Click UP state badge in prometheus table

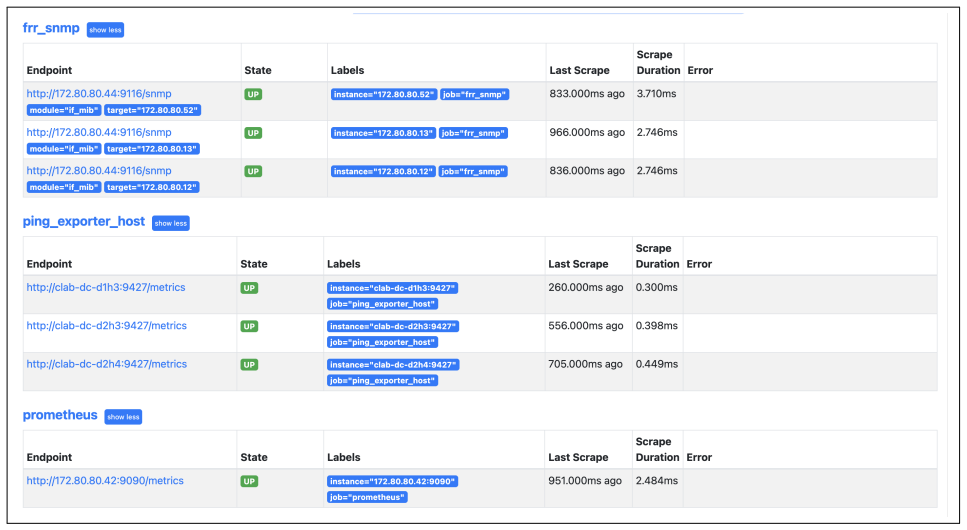click(249, 481)
